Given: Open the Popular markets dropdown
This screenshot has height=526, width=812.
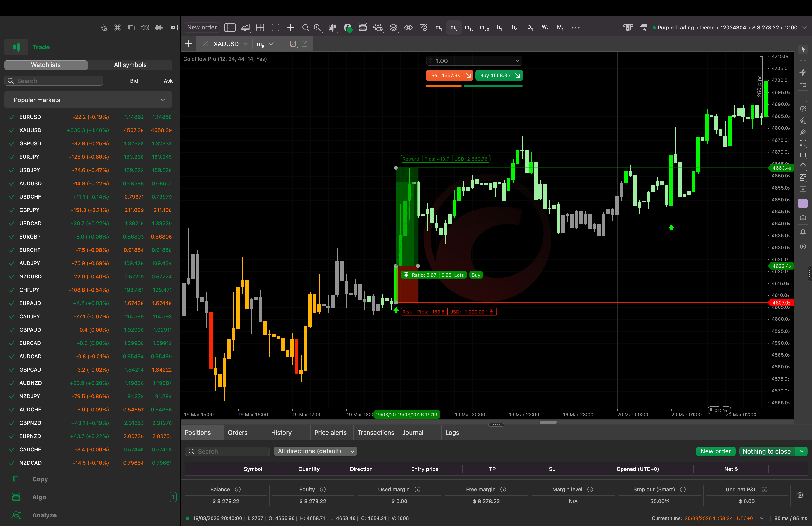Looking at the screenshot, I should click(163, 100).
